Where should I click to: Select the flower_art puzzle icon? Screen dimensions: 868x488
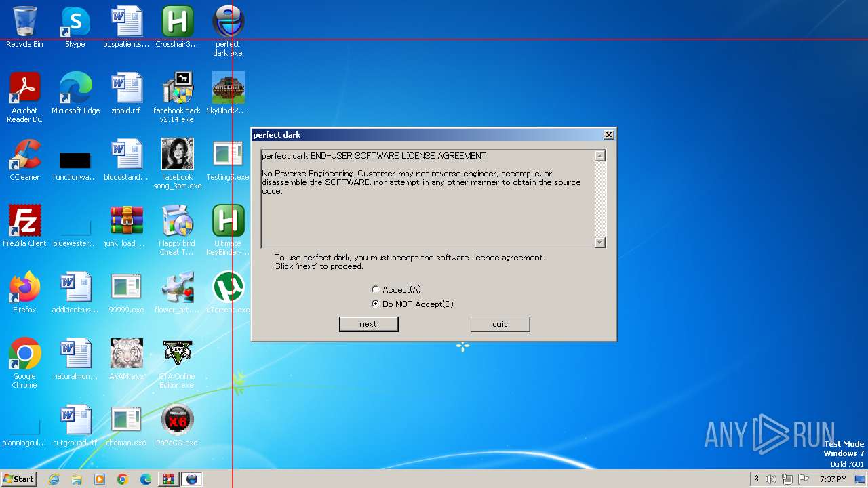pyautogui.click(x=177, y=293)
